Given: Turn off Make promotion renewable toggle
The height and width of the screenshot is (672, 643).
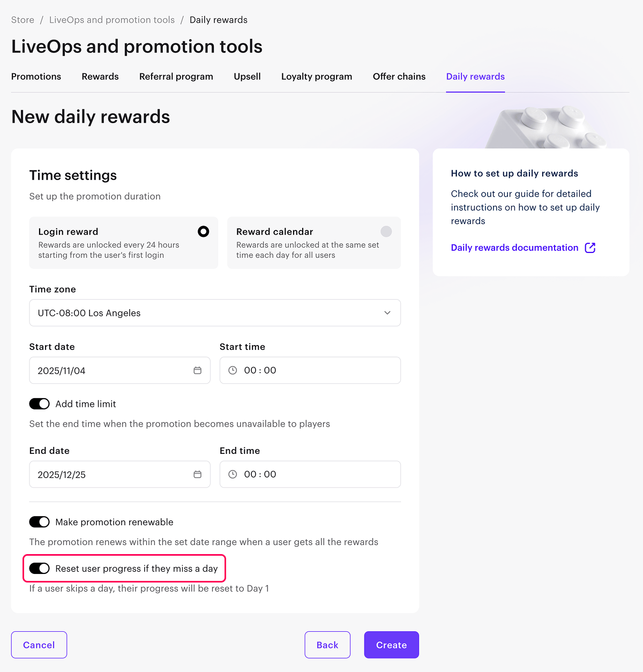Looking at the screenshot, I should click(x=39, y=522).
